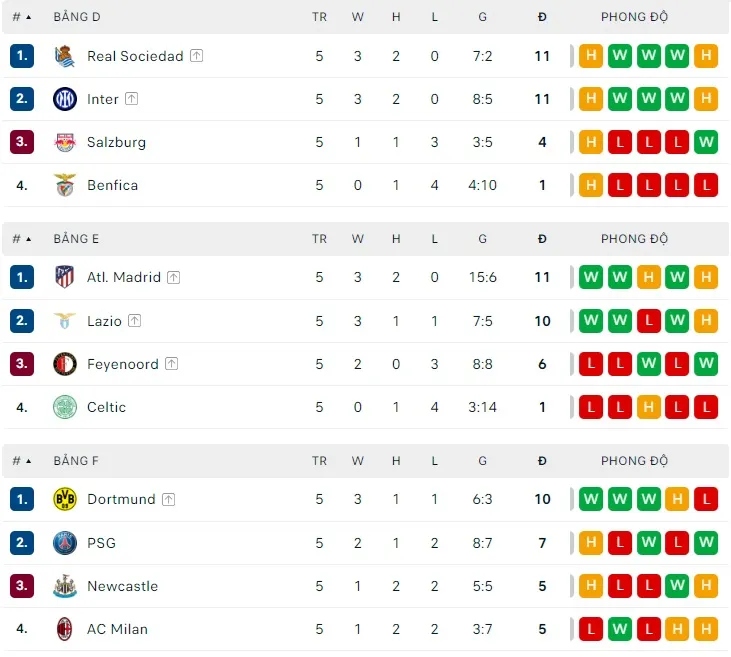The image size is (731, 657).
Task: Sort Bảng F by rank arrow
Action: pos(28,461)
